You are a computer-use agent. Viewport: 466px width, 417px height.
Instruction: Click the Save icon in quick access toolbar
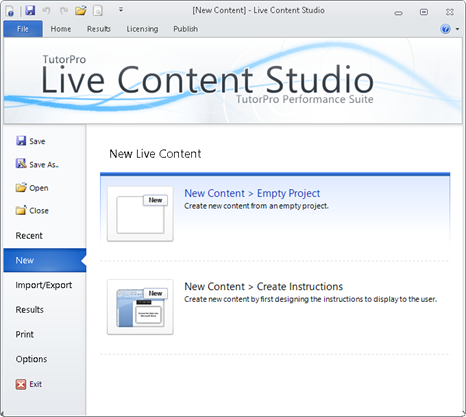[x=30, y=10]
